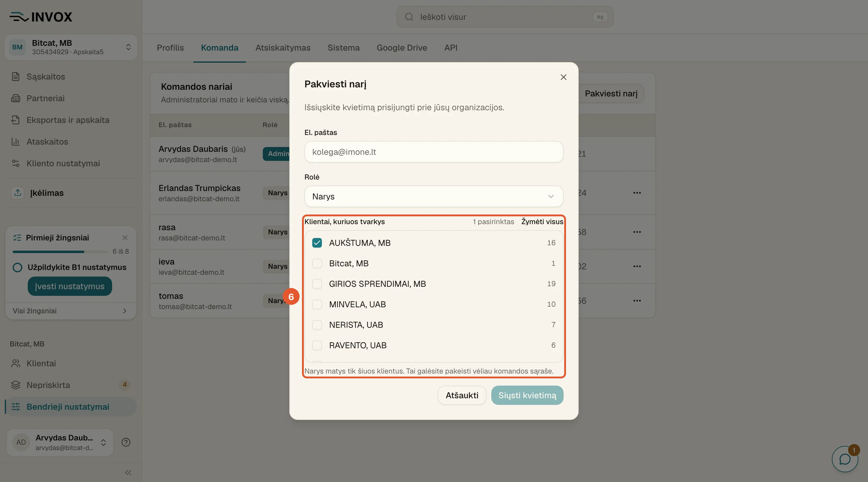868x482 pixels.
Task: Click the Eksportas ir apskaita icon
Action: [15, 120]
